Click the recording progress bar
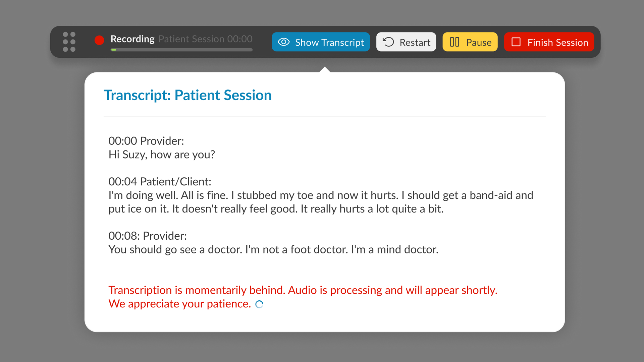The width and height of the screenshot is (644, 362). [181, 50]
